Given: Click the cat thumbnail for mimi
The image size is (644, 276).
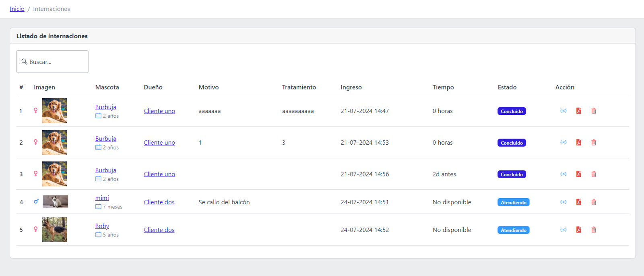Looking at the screenshot, I should pos(56,201).
